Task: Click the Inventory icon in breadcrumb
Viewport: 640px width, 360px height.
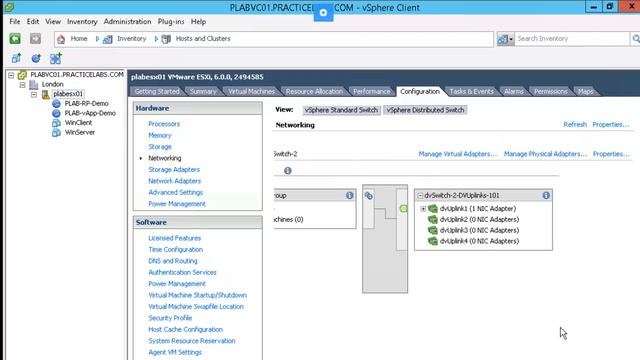Action: pos(108,39)
